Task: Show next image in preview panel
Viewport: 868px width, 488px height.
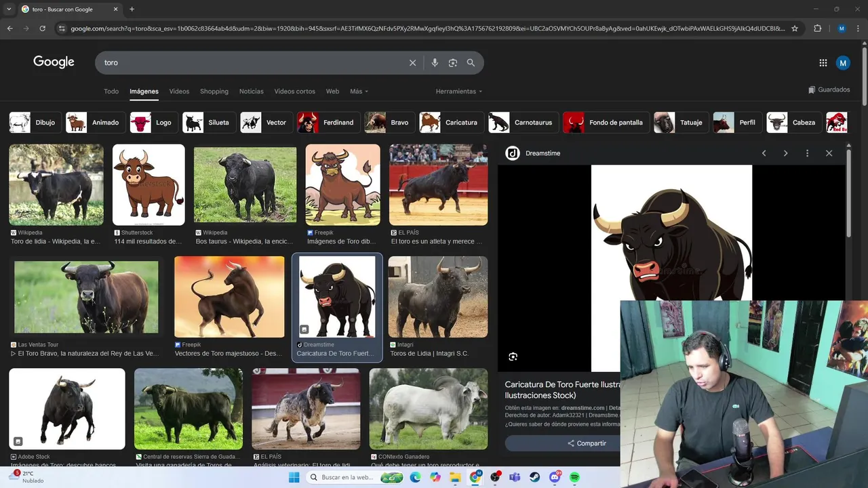Action: coord(785,153)
